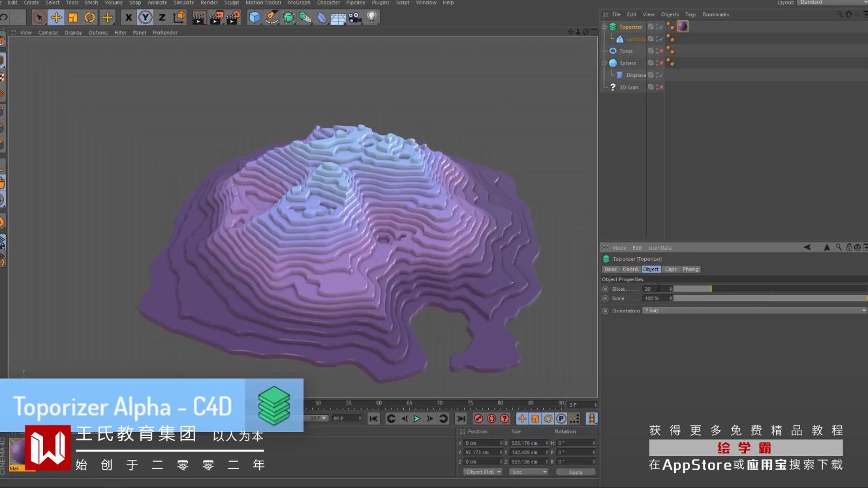Viewport: 868px width, 488px height.
Task: Click the purple material tag on Toporizer
Action: 683,26
